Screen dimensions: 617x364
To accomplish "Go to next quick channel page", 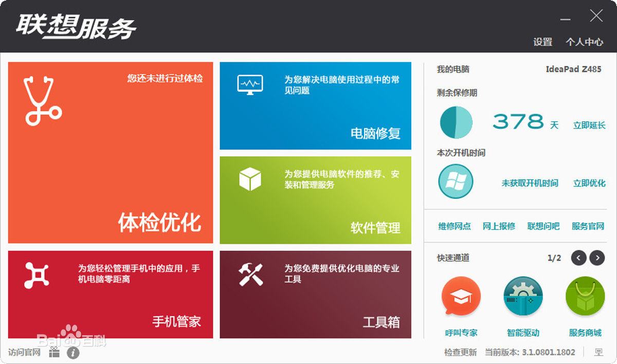I will tap(597, 258).
